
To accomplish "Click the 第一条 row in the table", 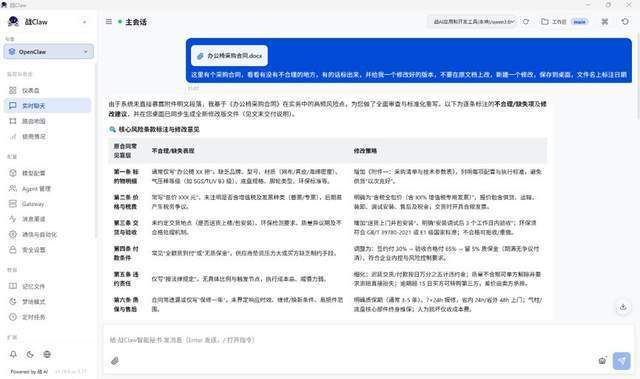I will tap(327, 176).
